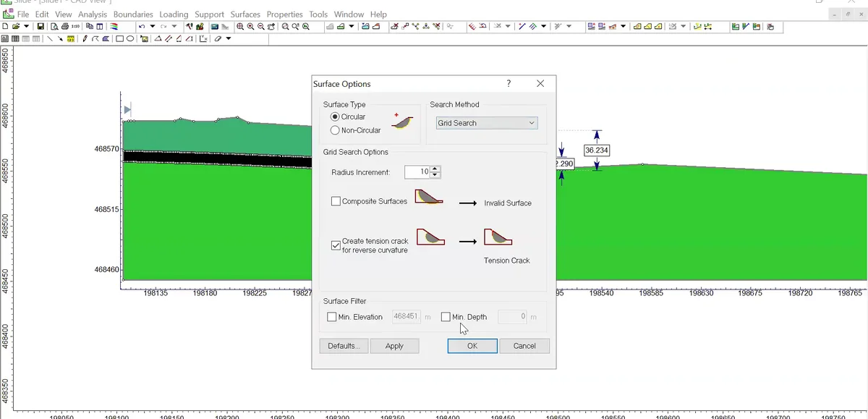Select the arrow drawing tool
868x419 pixels.
click(60, 39)
